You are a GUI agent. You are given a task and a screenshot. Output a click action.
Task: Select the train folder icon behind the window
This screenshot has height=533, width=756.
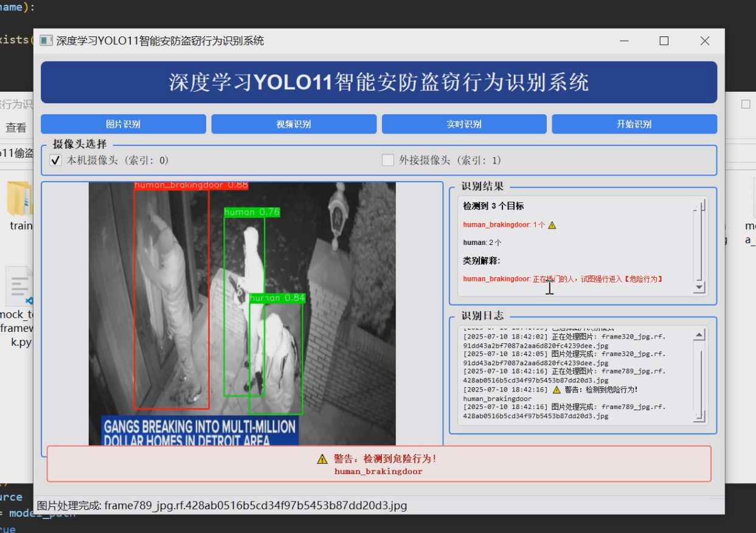(x=19, y=199)
